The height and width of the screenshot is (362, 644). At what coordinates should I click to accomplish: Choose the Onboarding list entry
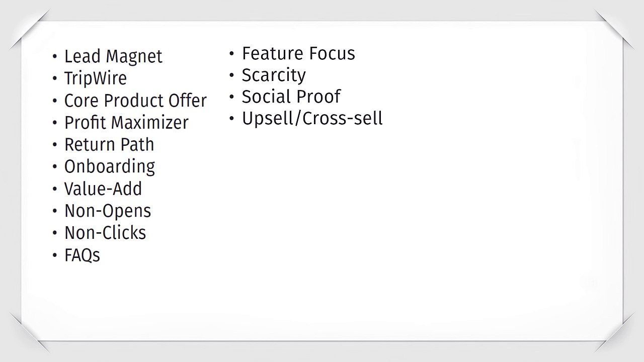coord(110,166)
